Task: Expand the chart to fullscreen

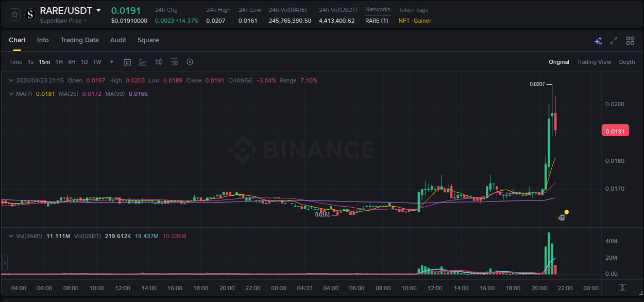Action: [614, 40]
